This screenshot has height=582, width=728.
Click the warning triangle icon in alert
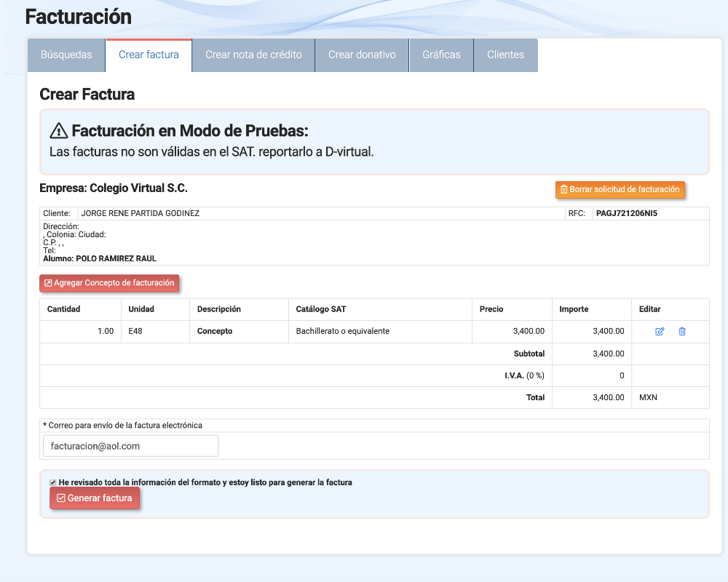point(58,131)
